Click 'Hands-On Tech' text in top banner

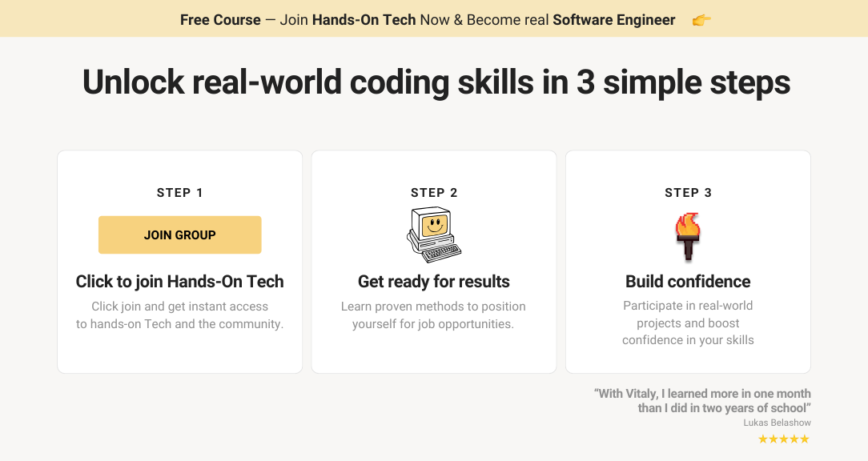tap(364, 20)
